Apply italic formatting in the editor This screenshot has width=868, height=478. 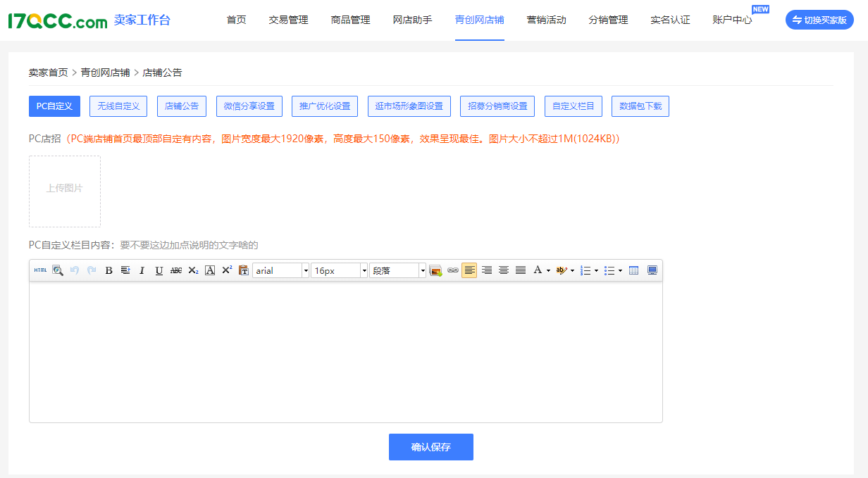tap(142, 270)
